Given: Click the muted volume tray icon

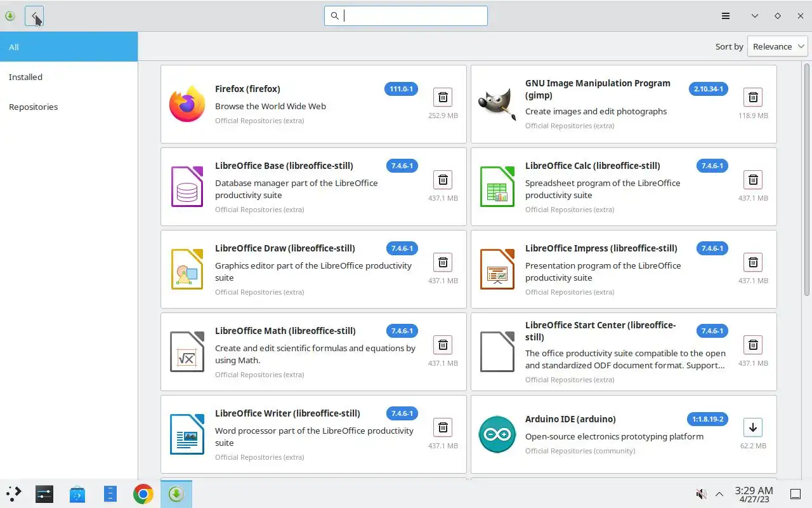Looking at the screenshot, I should (x=701, y=494).
